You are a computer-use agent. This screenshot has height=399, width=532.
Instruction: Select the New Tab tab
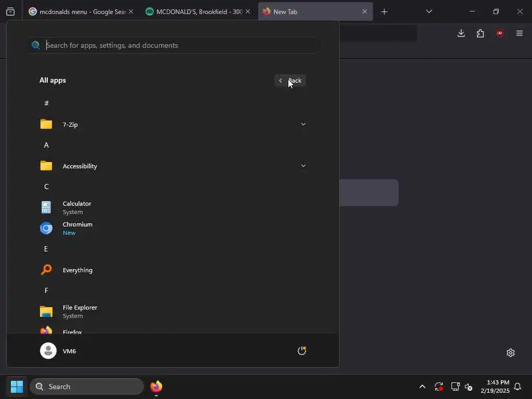(315, 11)
